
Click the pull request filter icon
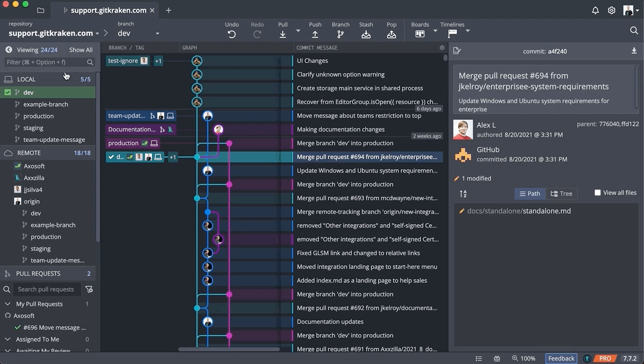[x=89, y=289]
